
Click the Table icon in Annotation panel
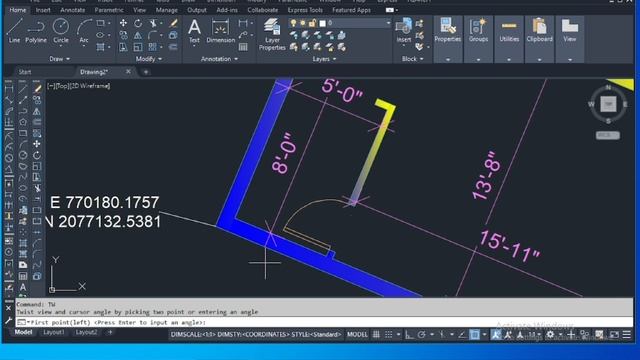coord(243,47)
